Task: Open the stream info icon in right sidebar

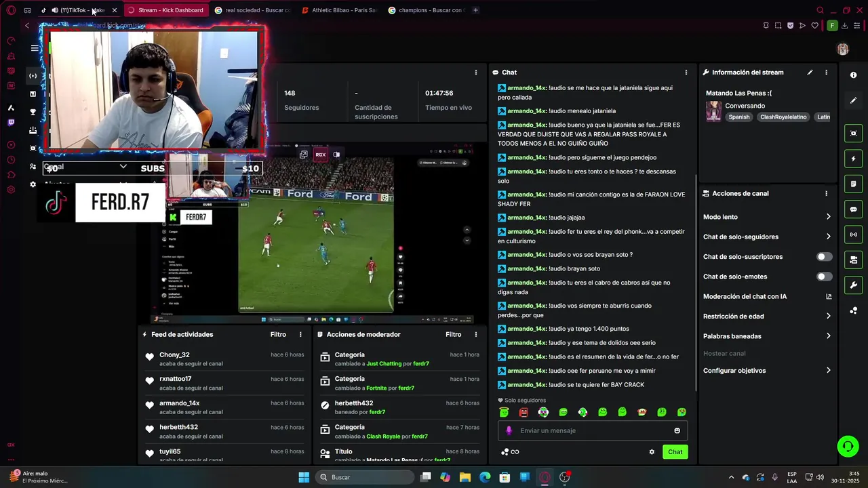Action: (x=853, y=75)
